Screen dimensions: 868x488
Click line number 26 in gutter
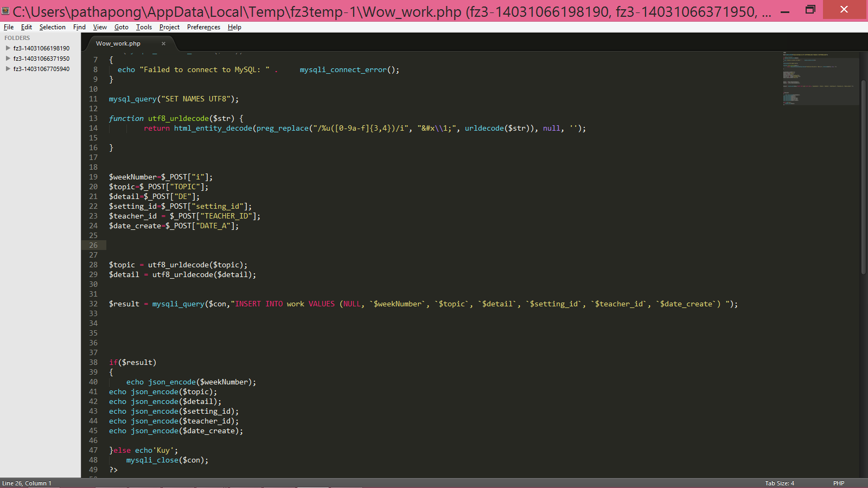tap(93, 245)
